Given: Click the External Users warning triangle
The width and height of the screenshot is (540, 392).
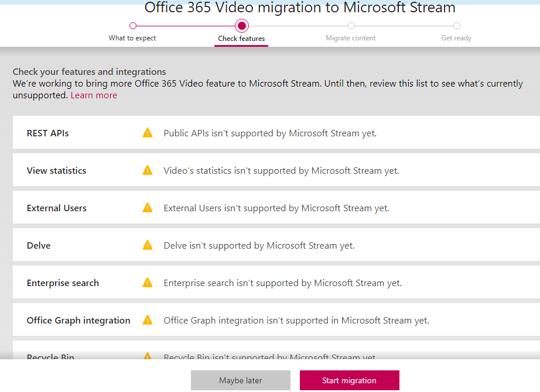Looking at the screenshot, I should pos(148,208).
